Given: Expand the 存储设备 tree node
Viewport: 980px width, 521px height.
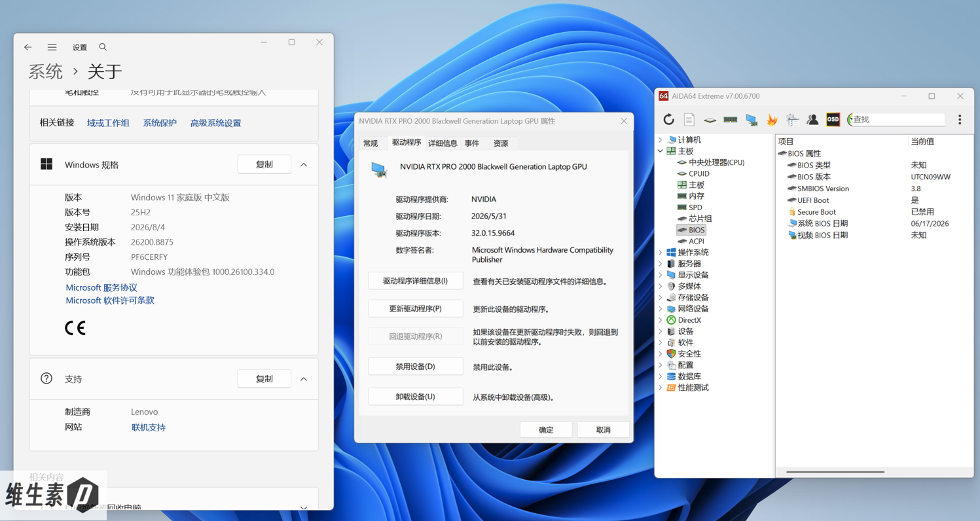Looking at the screenshot, I should [x=660, y=297].
